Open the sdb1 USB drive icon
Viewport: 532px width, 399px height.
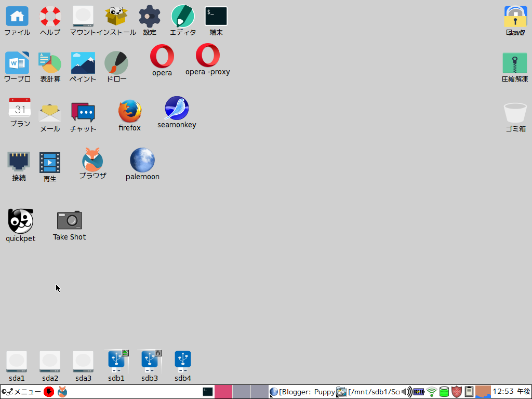pyautogui.click(x=116, y=362)
